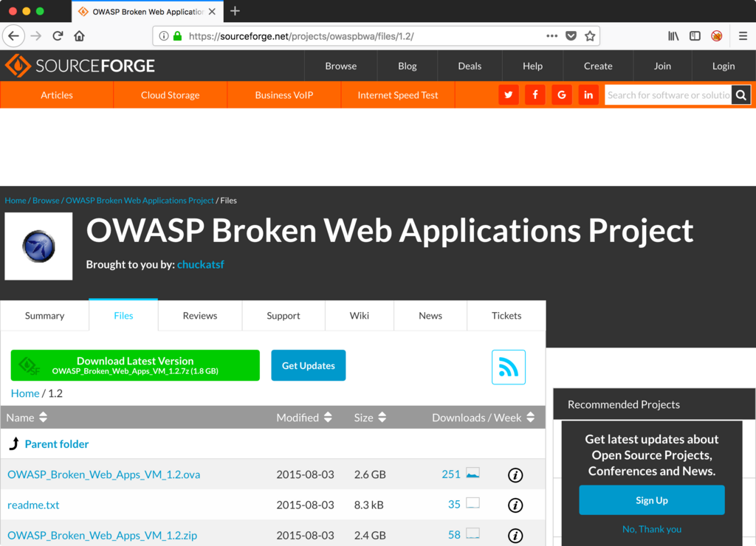756x546 pixels.
Task: Go back with the browser back arrow
Action: [13, 36]
